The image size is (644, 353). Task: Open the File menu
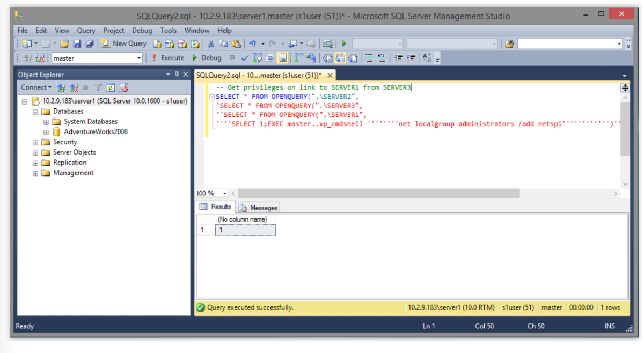pyautogui.click(x=23, y=31)
